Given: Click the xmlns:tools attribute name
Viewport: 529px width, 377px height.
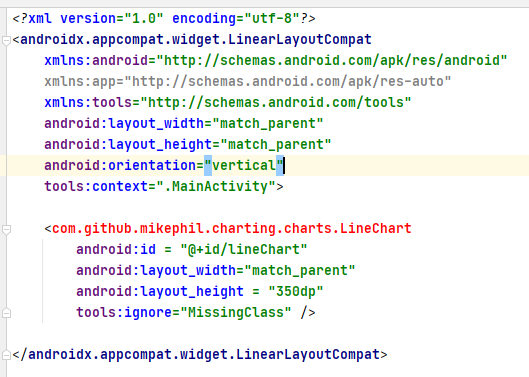Looking at the screenshot, I should click(x=88, y=103).
